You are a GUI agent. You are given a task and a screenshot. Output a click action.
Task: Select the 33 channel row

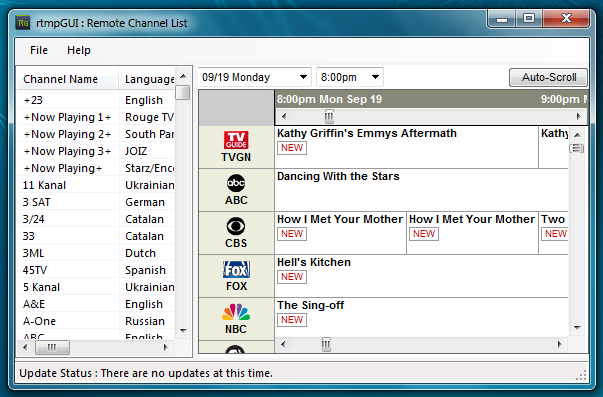coord(96,236)
